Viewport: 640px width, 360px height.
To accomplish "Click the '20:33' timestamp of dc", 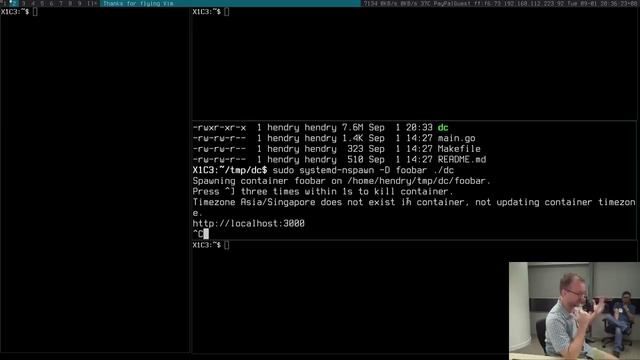I will (x=419, y=128).
